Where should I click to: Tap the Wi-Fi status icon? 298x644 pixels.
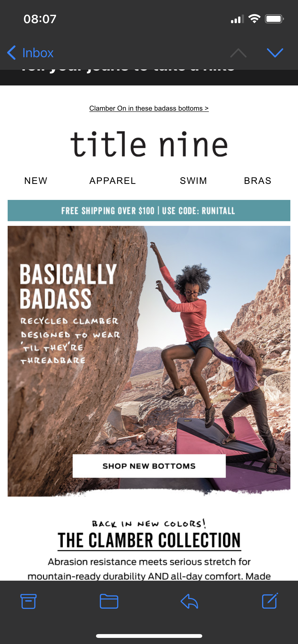[254, 19]
